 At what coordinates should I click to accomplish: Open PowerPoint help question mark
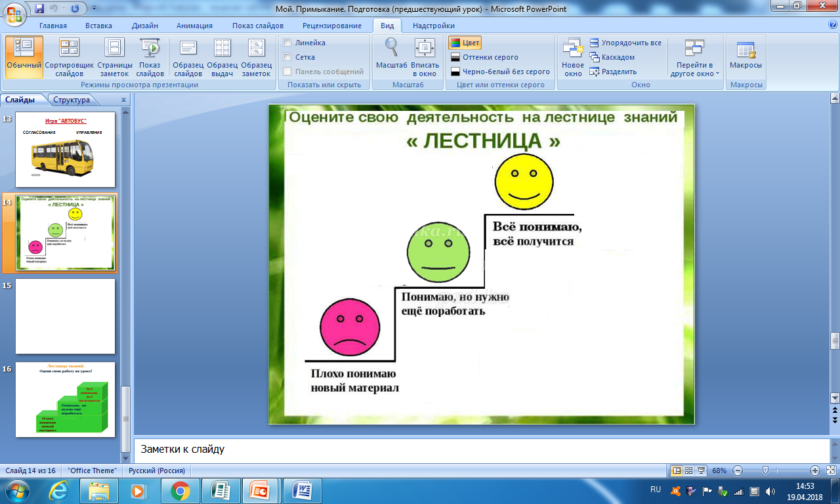(832, 25)
